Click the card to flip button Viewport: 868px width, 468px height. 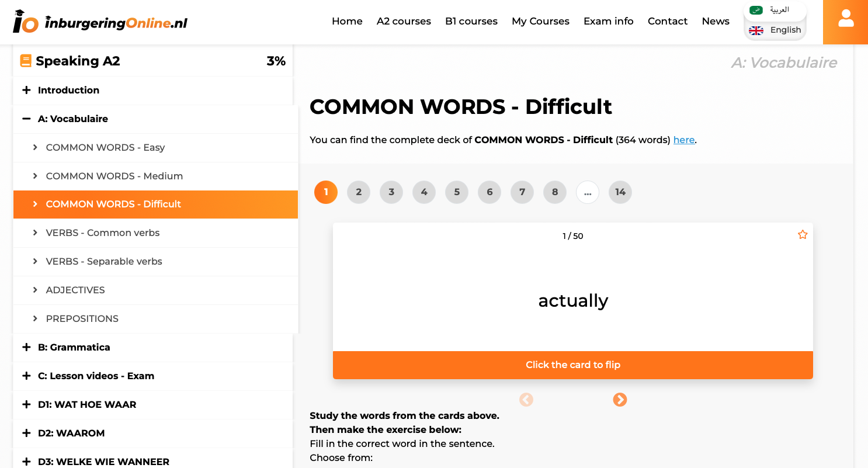pos(572,365)
